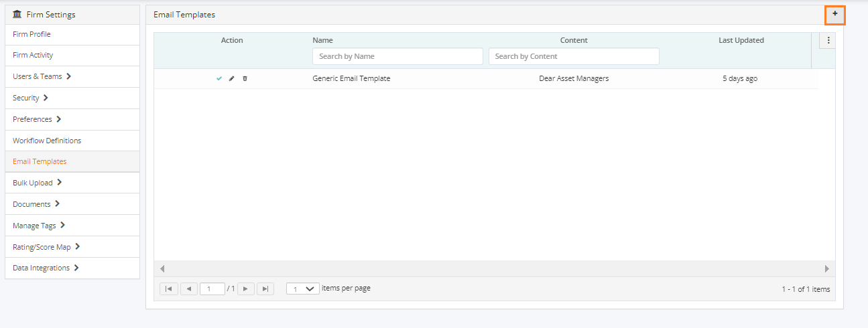Delete Generic Email Template using trash icon
This screenshot has width=868, height=328.
point(245,78)
